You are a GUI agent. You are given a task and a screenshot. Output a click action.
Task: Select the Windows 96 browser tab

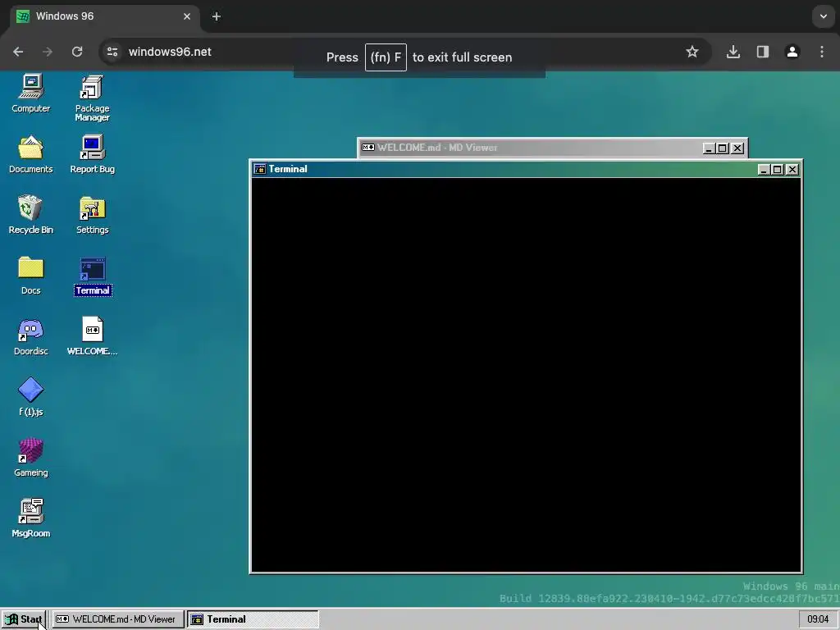tap(105, 16)
